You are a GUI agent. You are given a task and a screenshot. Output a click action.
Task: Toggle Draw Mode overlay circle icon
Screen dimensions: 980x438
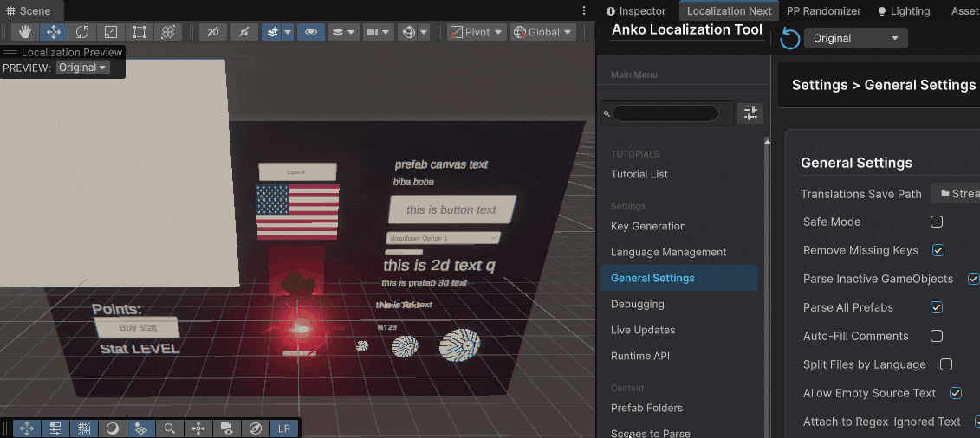pos(113,428)
